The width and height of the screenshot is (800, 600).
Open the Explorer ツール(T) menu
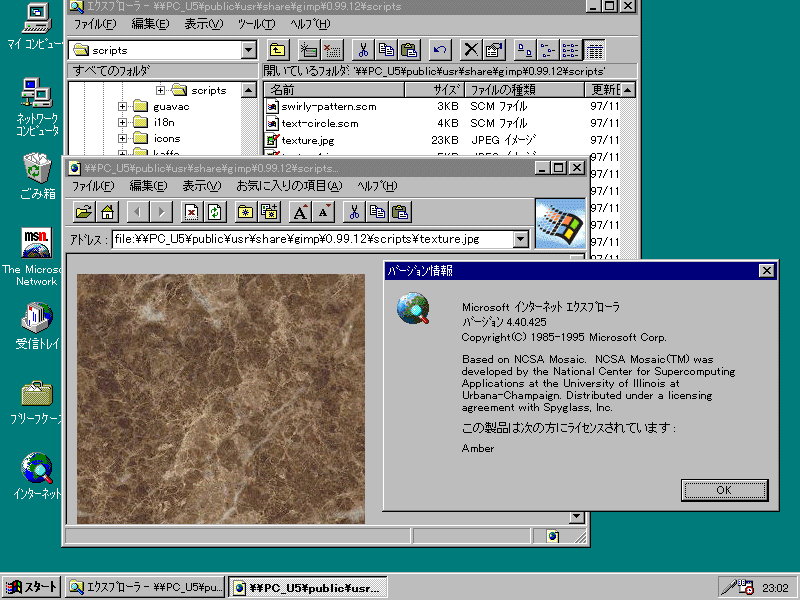click(256, 24)
